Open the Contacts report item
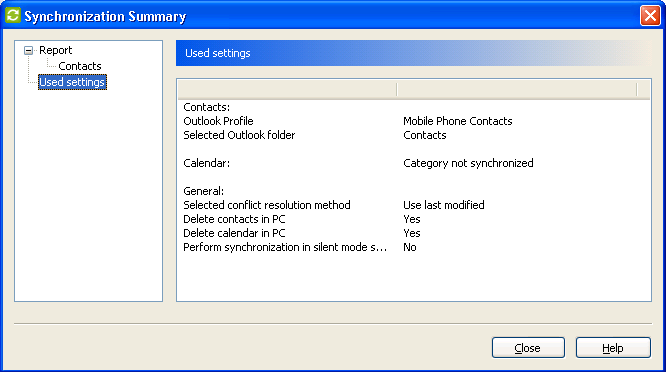 click(x=80, y=66)
